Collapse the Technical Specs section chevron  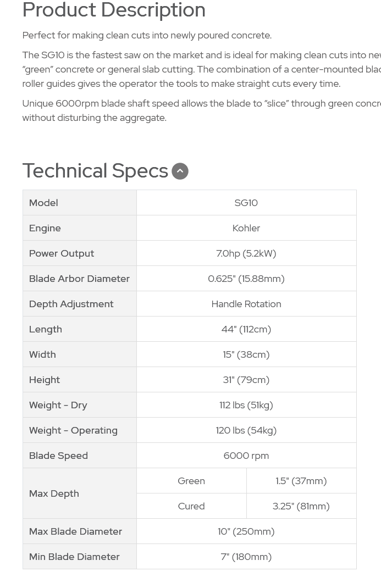(x=180, y=171)
